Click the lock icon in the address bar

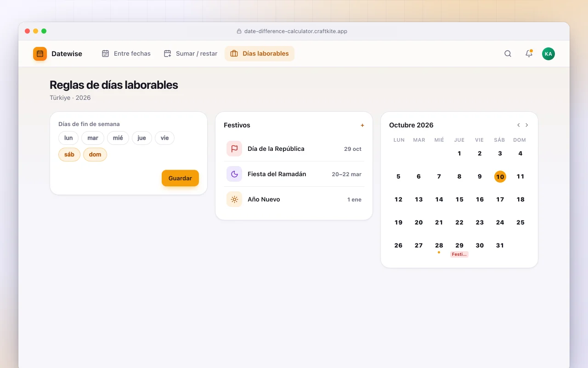coord(239,31)
